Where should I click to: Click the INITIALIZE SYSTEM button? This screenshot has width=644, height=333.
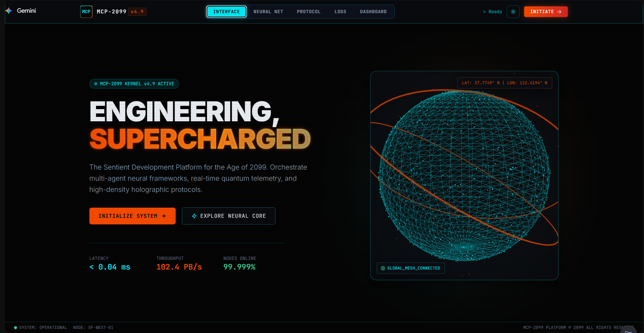pyautogui.click(x=132, y=216)
